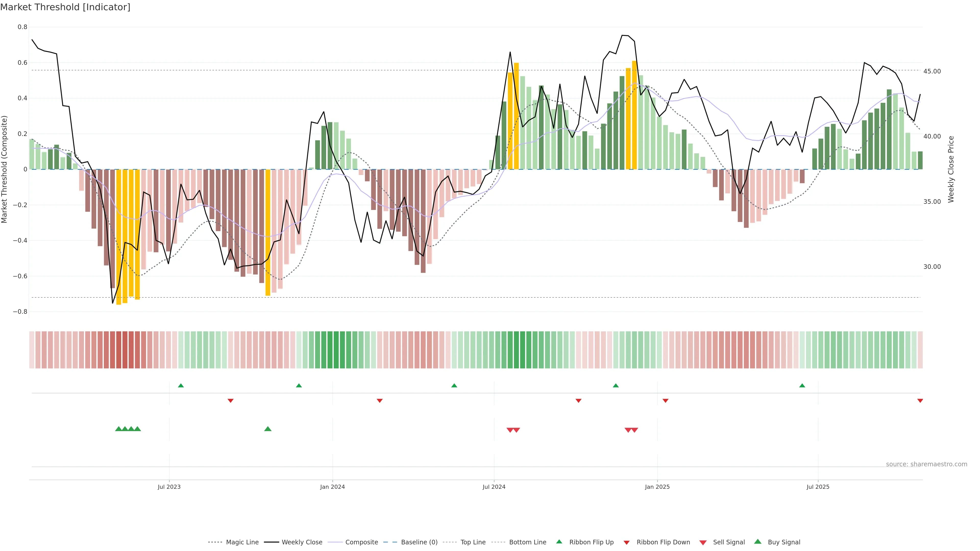Viewport: 980px width, 551px height.
Task: Click the lone buy signal marker before Jan 2024
Action: 268,429
